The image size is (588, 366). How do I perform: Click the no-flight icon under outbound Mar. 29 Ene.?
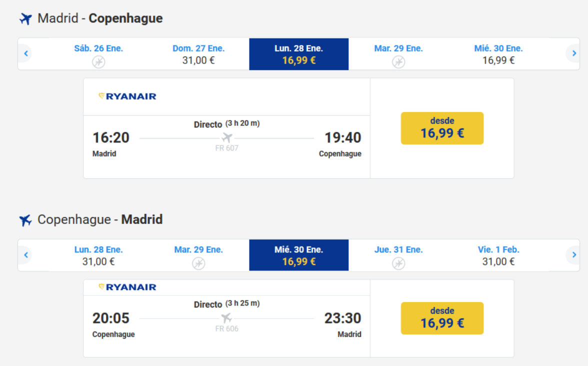(x=398, y=62)
